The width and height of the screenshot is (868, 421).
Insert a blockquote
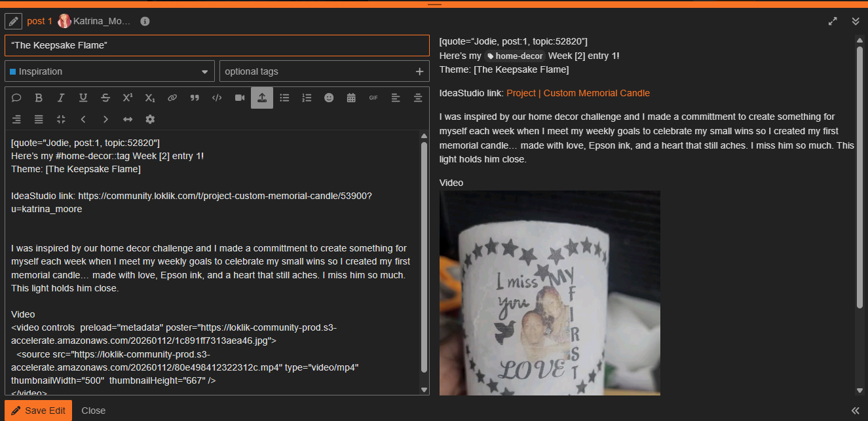pyautogui.click(x=195, y=98)
